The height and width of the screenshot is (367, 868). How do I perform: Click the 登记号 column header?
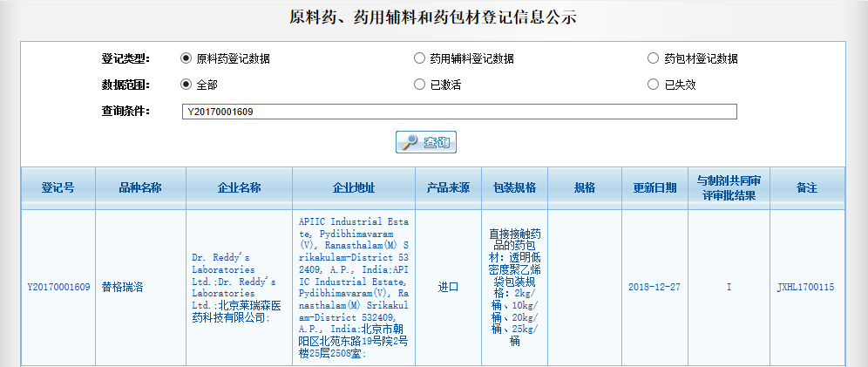58,188
